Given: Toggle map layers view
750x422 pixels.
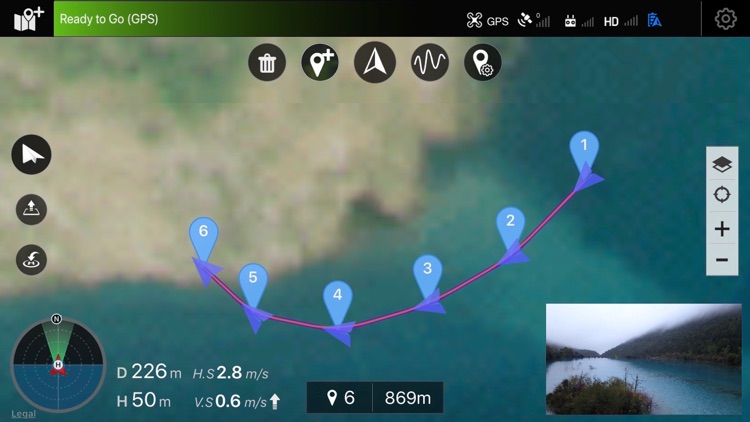Looking at the screenshot, I should click(722, 164).
